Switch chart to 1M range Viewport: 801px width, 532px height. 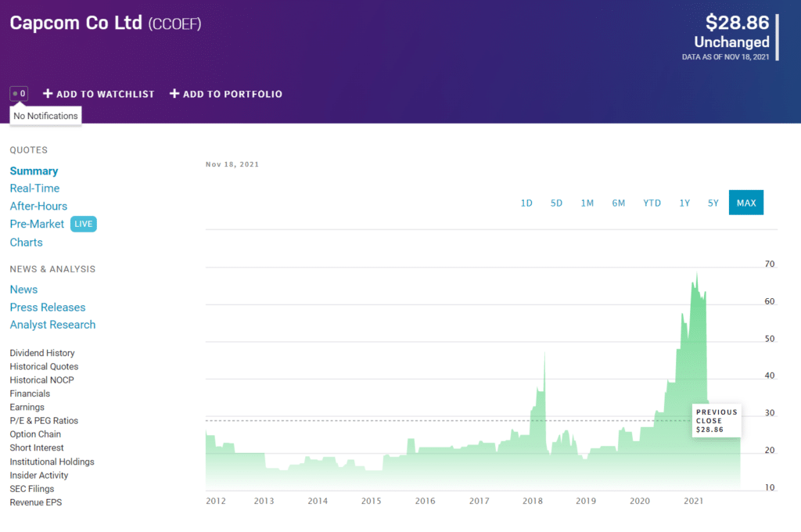click(x=587, y=203)
